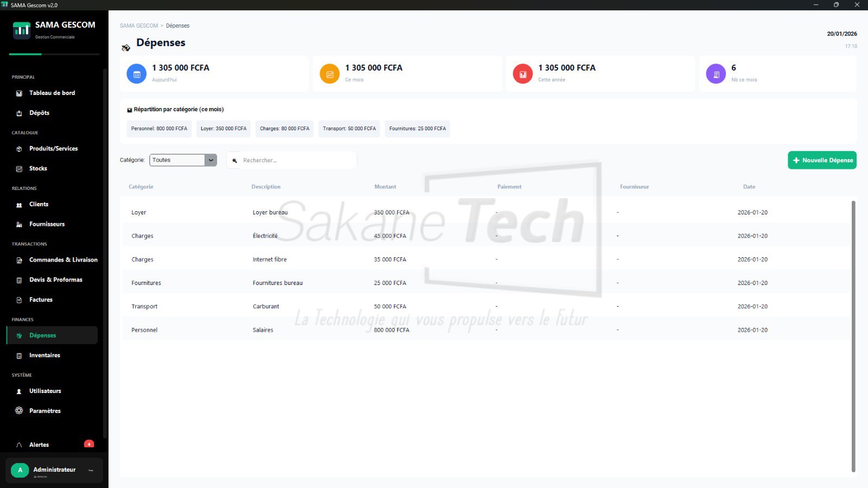The height and width of the screenshot is (488, 868).
Task: Select the Internet fibre expense row
Action: coord(486,259)
